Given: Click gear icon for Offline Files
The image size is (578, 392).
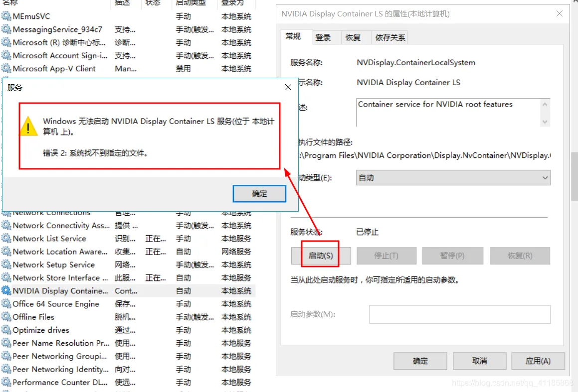Looking at the screenshot, I should (x=6, y=317).
